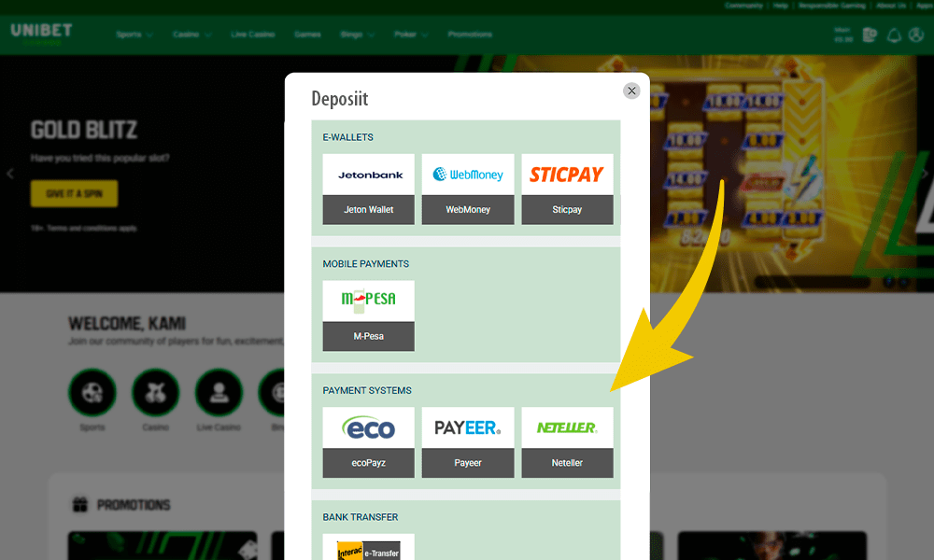The height and width of the screenshot is (560, 934).
Task: Expand the Sports dropdown in navigation
Action: [x=134, y=35]
